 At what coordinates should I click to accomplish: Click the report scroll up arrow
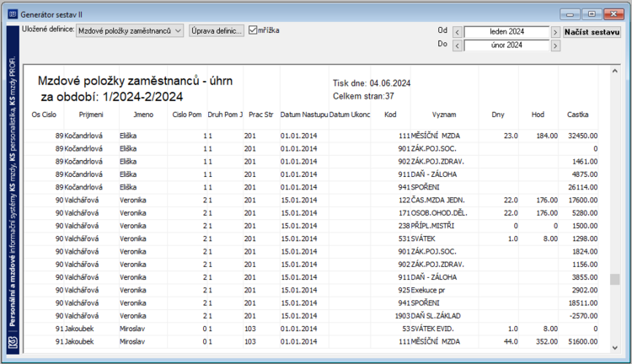(614, 71)
